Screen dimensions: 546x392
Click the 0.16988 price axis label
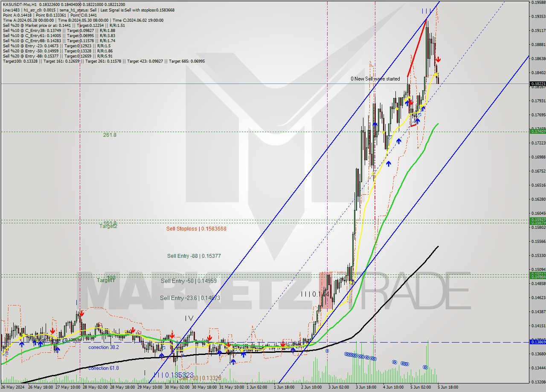point(538,157)
